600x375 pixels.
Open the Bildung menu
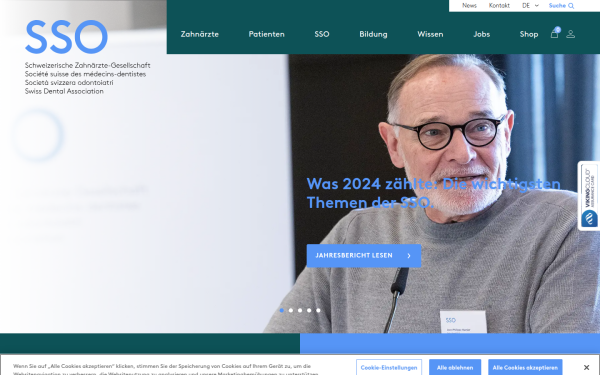[373, 34]
